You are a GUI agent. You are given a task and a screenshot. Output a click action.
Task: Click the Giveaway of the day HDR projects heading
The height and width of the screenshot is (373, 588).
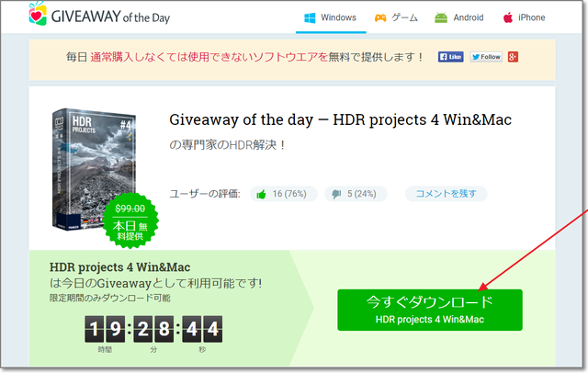(x=341, y=120)
